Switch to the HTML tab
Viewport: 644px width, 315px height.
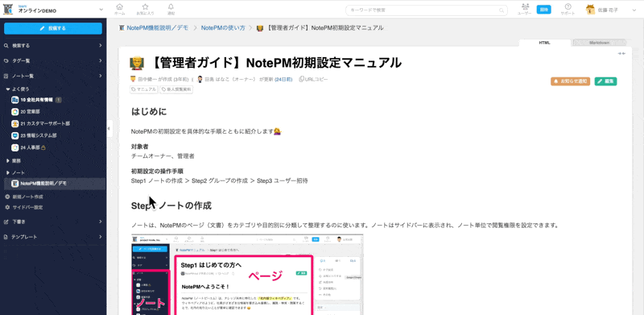coord(545,43)
